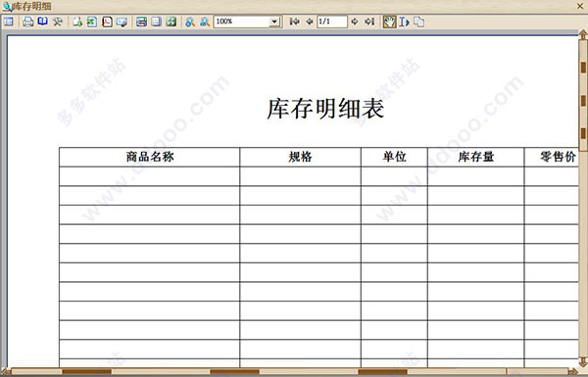Click the export document icon with green arrow
This screenshot has height=377, width=588.
[x=77, y=22]
